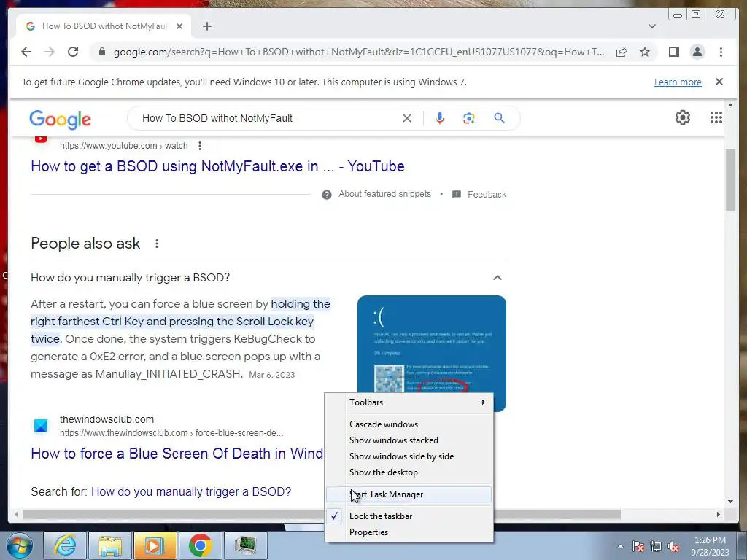The height and width of the screenshot is (560, 747).
Task: Expand the Toolbars submenu
Action: coord(409,402)
